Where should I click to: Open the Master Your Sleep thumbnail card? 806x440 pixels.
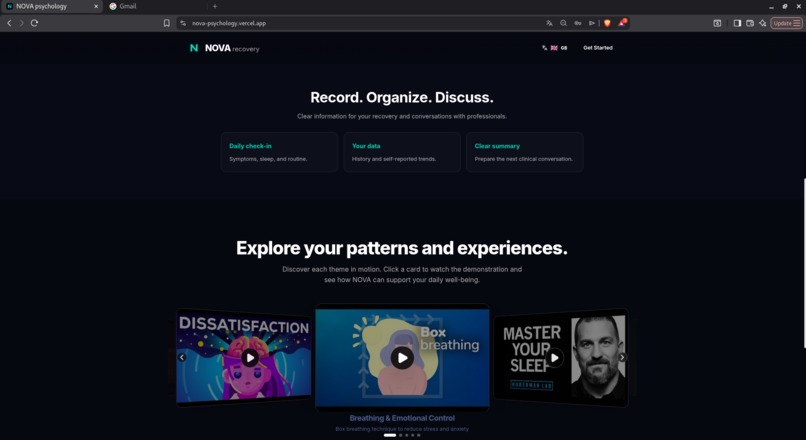tap(561, 357)
